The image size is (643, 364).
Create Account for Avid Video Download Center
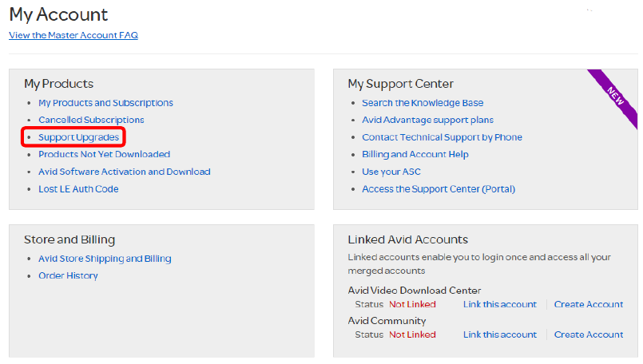coord(589,304)
